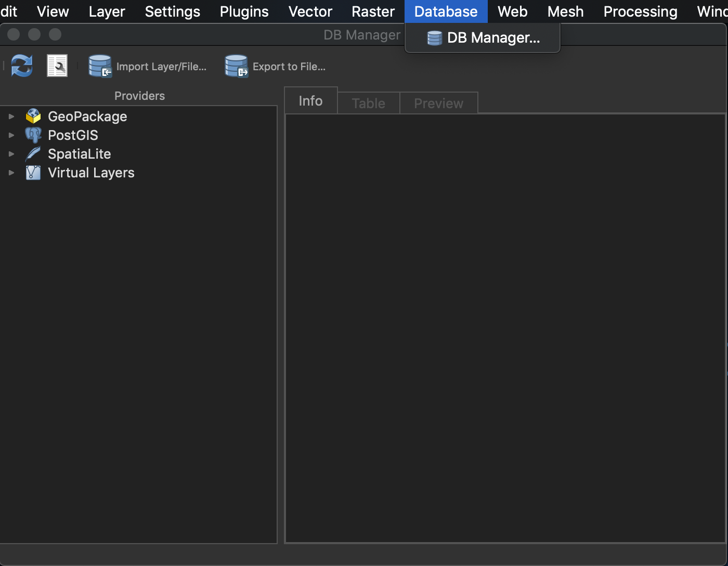This screenshot has height=566, width=728.
Task: Click the Export to File database icon
Action: 237,66
